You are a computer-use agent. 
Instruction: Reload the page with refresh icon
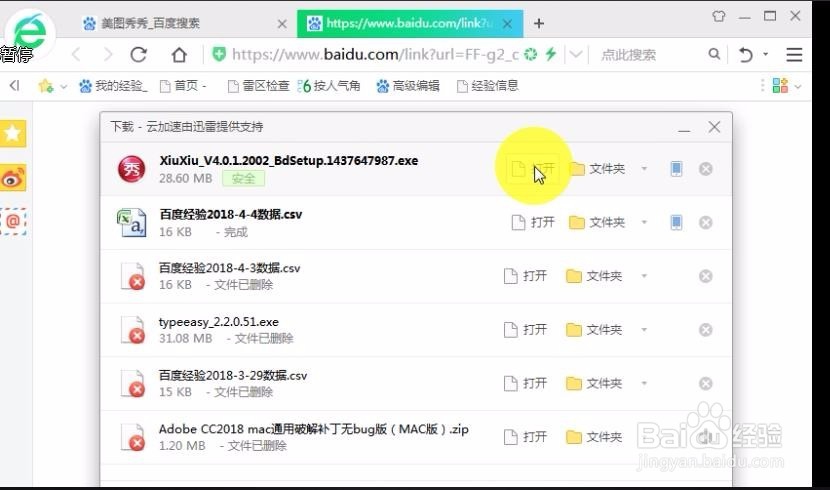click(x=139, y=54)
